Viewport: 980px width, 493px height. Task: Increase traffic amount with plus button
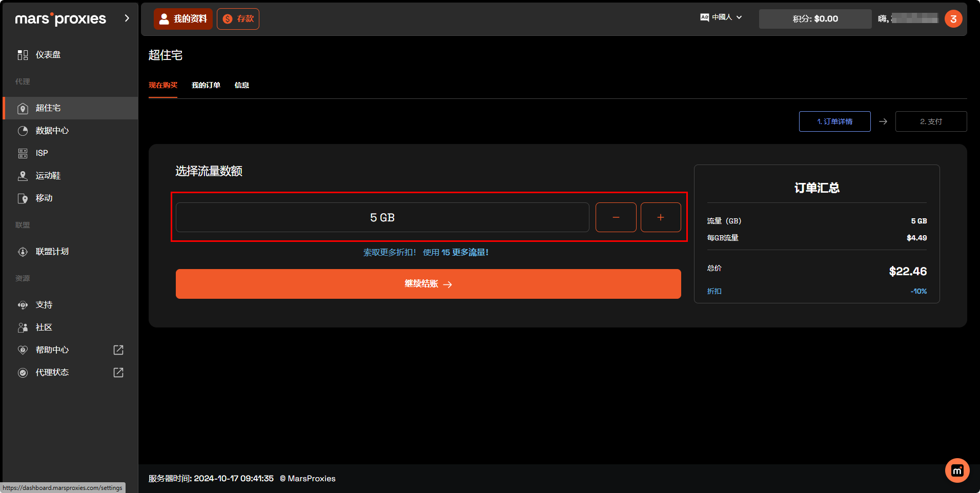click(660, 217)
